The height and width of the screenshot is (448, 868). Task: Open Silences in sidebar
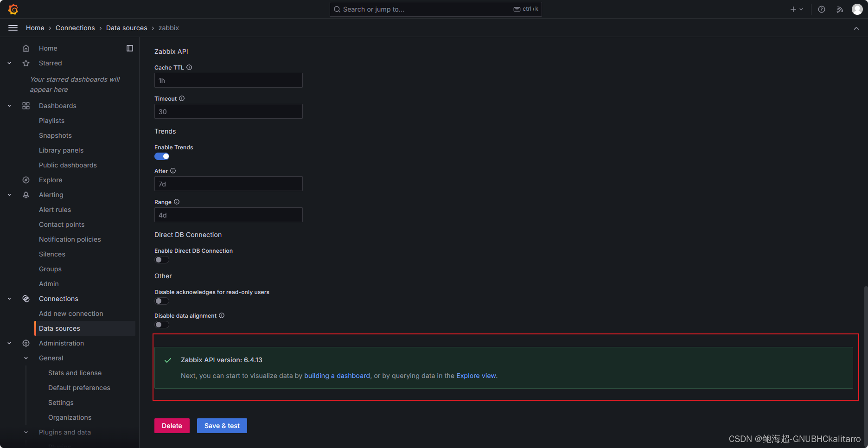(x=52, y=254)
